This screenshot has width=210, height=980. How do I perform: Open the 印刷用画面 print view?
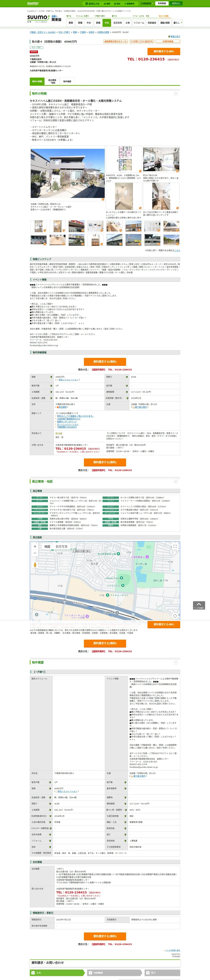pos(168,41)
